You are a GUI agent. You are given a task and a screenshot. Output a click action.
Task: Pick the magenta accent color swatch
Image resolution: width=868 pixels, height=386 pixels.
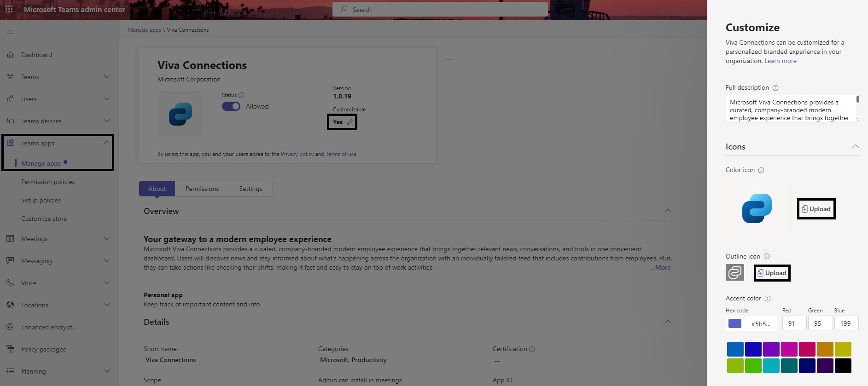[789, 349]
